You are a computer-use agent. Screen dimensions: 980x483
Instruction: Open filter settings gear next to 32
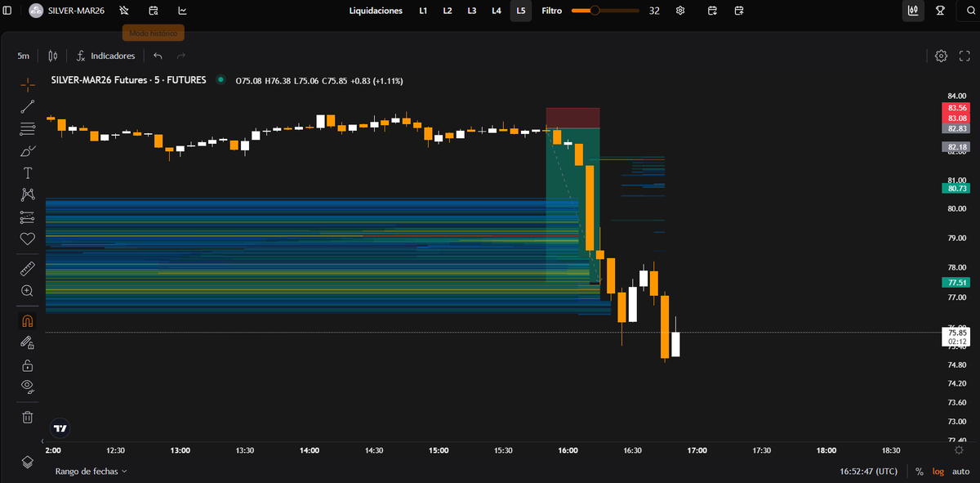[680, 11]
